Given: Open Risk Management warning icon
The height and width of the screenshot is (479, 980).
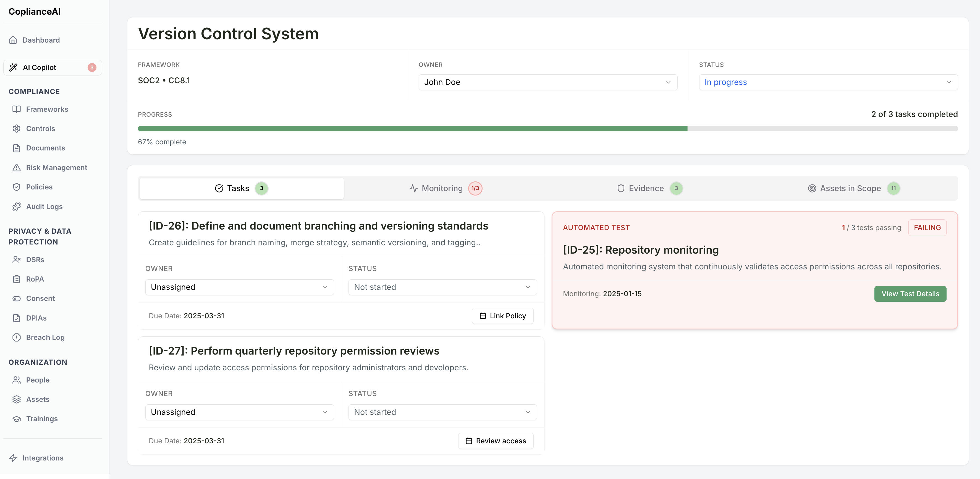Looking at the screenshot, I should click(17, 168).
